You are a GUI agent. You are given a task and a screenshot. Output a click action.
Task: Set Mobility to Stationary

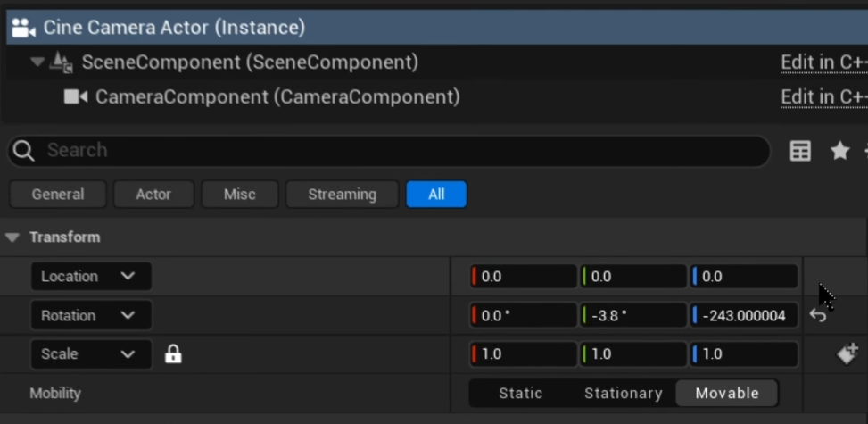click(623, 393)
